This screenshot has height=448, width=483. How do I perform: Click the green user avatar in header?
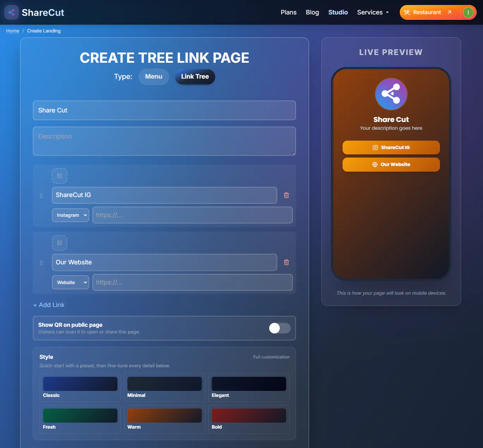click(x=468, y=12)
